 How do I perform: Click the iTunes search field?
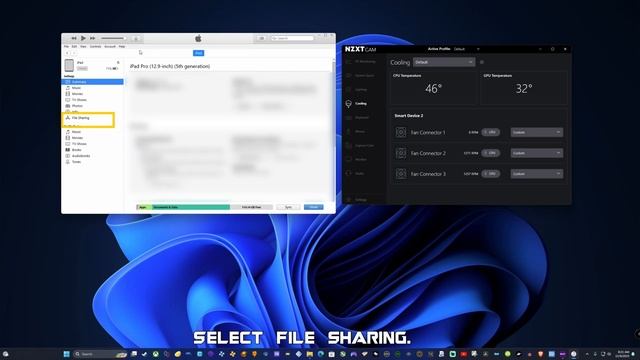292,38
